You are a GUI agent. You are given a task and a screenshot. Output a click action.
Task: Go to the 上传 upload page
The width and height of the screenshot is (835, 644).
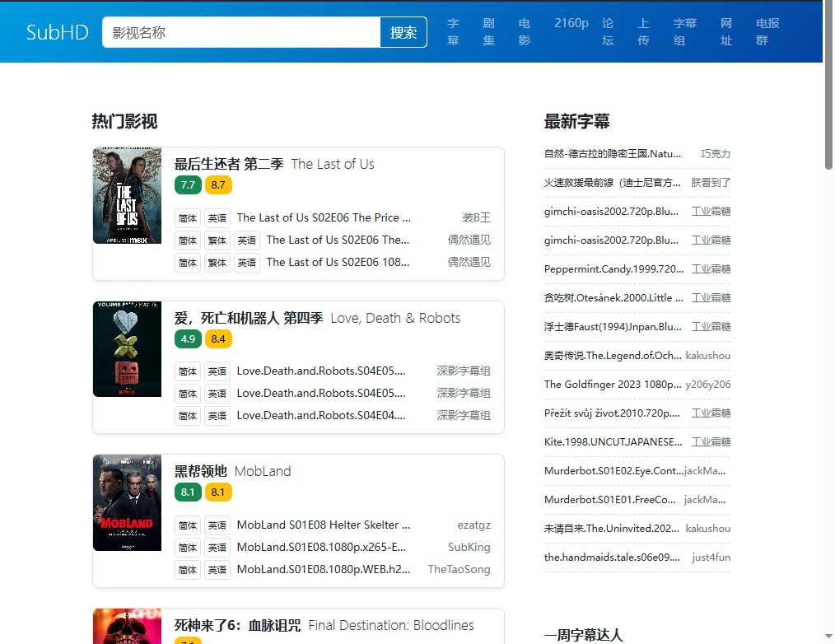pos(643,32)
